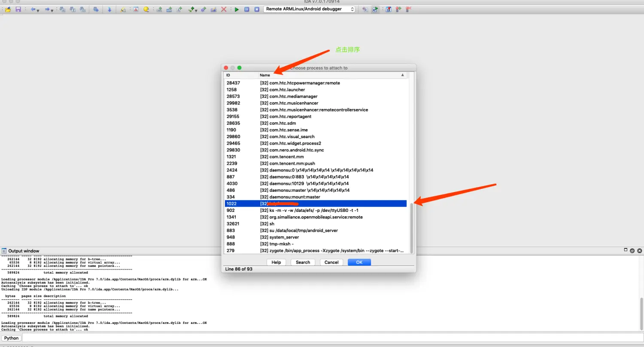Select process daemonsu:10129
Screen dimensions: 644x347
316,184
